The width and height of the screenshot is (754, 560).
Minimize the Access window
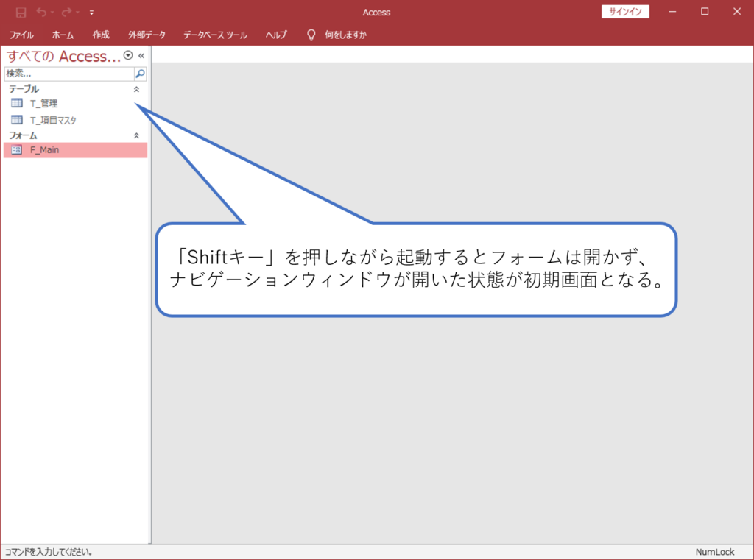coord(672,12)
